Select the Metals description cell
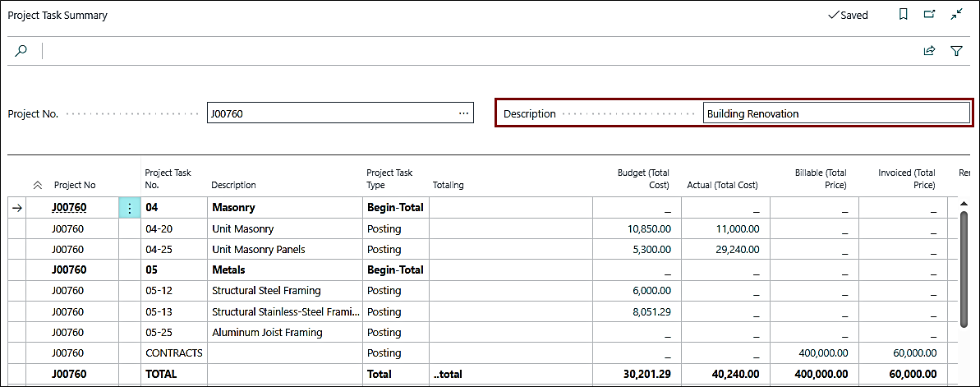Viewport: 980px width, 387px height. [x=285, y=270]
